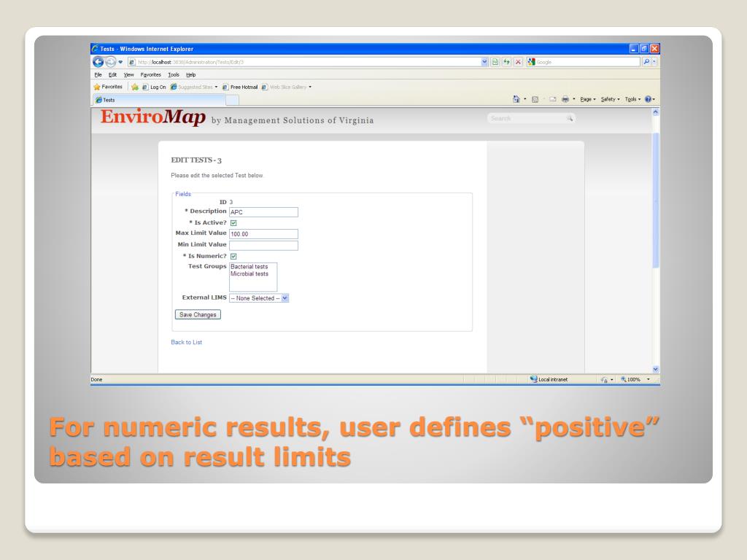
Task: Click Add to Favorites Bar star icon
Action: click(x=135, y=87)
